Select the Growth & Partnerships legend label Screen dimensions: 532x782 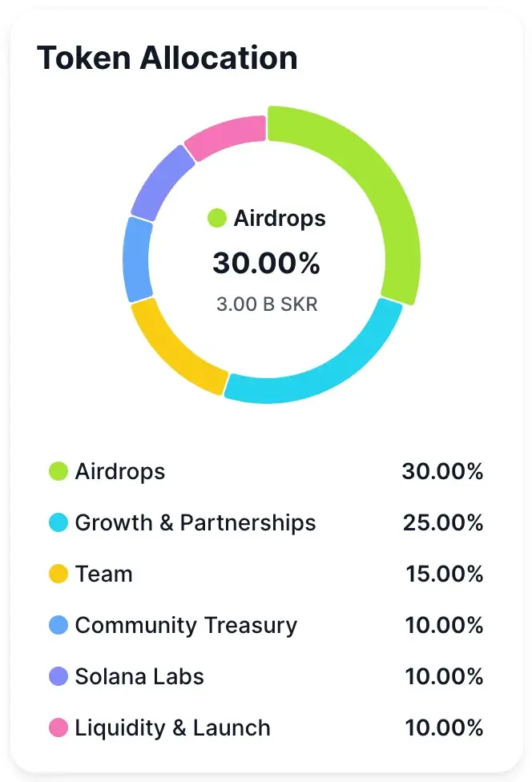[195, 523]
